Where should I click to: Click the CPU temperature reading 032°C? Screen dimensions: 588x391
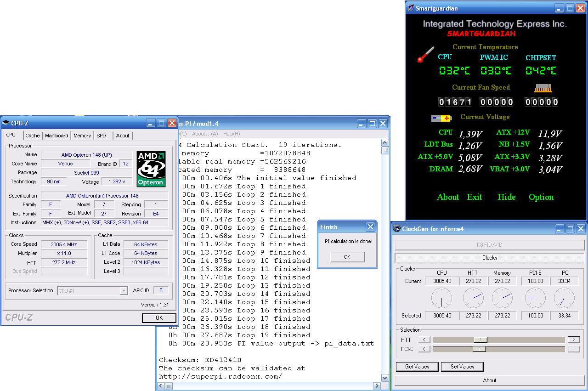point(455,71)
